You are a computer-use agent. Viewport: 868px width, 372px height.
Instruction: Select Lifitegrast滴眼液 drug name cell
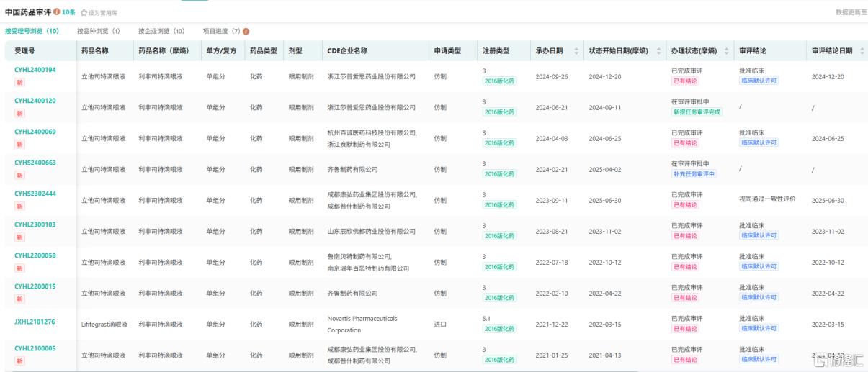click(103, 324)
